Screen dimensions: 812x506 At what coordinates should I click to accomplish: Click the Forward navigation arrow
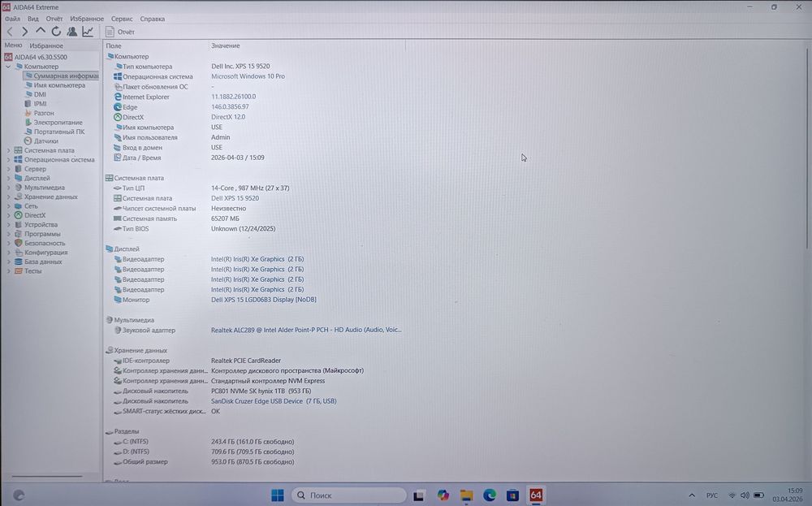click(x=24, y=32)
